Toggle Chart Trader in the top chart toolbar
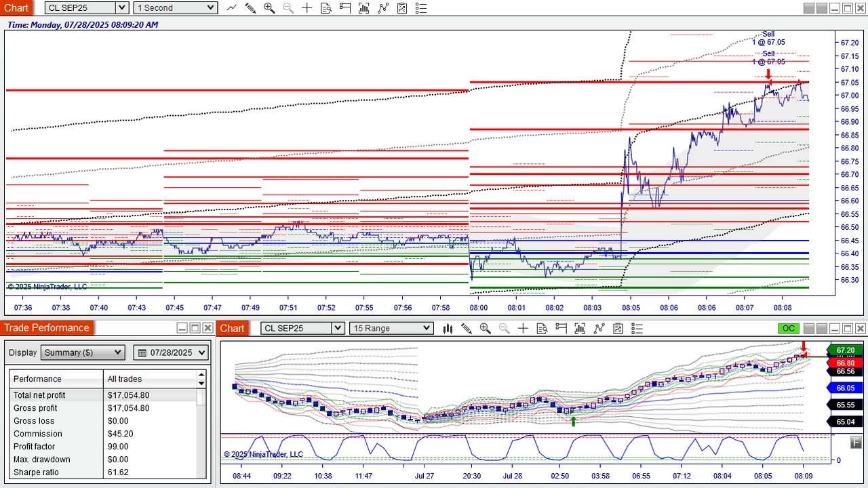 coord(345,8)
